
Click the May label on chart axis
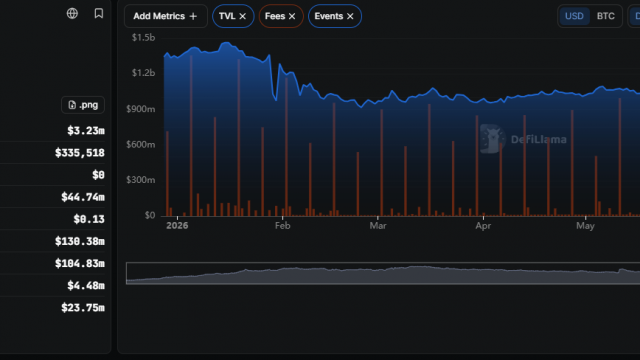click(585, 226)
